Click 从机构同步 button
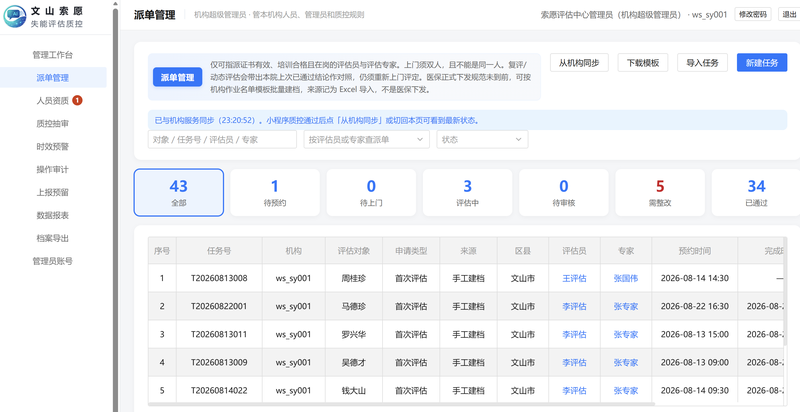The width and height of the screenshot is (800, 412). point(579,63)
